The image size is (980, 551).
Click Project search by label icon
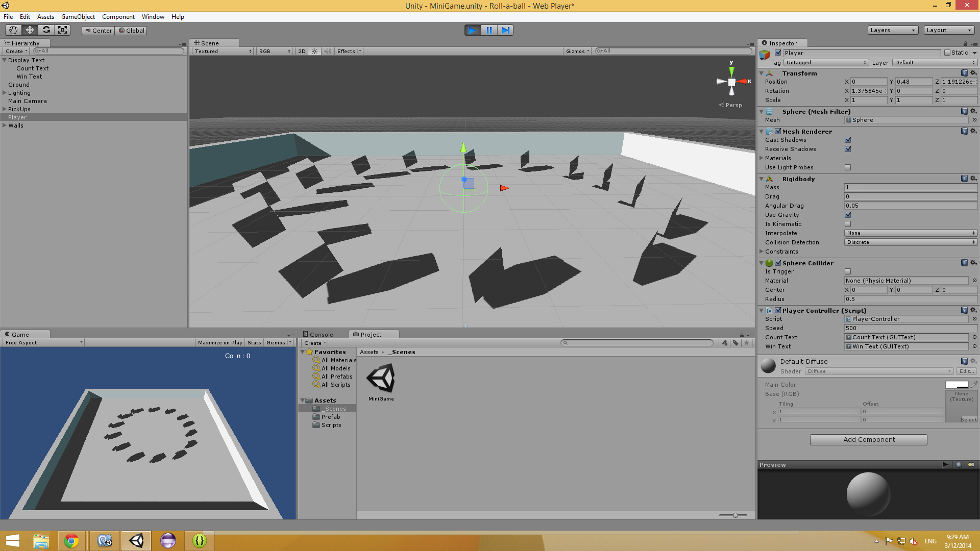click(x=736, y=343)
